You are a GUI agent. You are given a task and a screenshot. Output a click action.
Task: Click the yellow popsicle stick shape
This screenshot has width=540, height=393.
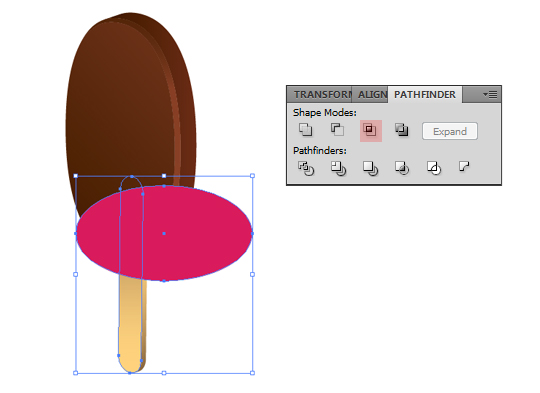click(131, 324)
